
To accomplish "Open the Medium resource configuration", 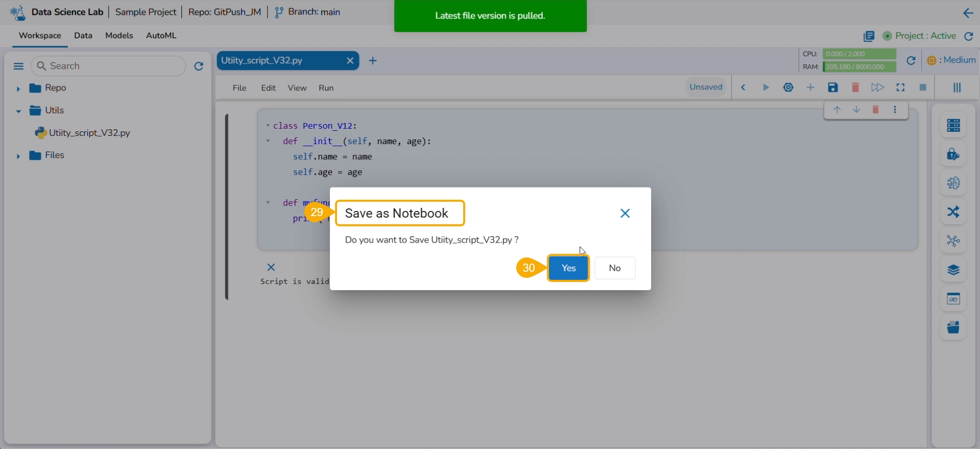I will point(951,60).
